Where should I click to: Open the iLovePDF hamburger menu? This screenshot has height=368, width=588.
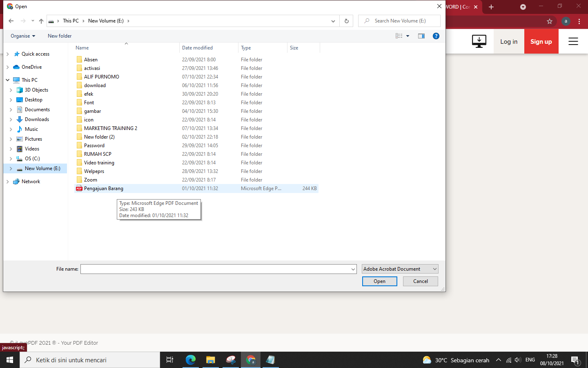[x=573, y=41]
